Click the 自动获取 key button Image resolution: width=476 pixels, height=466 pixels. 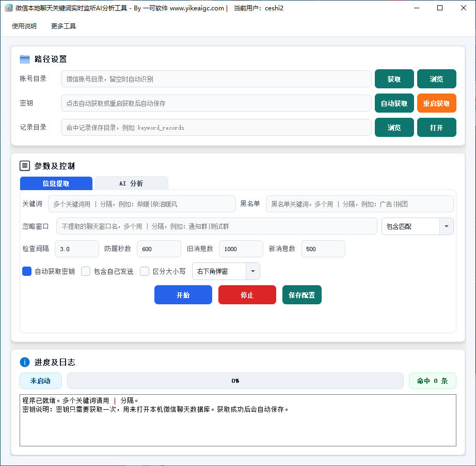pyautogui.click(x=394, y=103)
